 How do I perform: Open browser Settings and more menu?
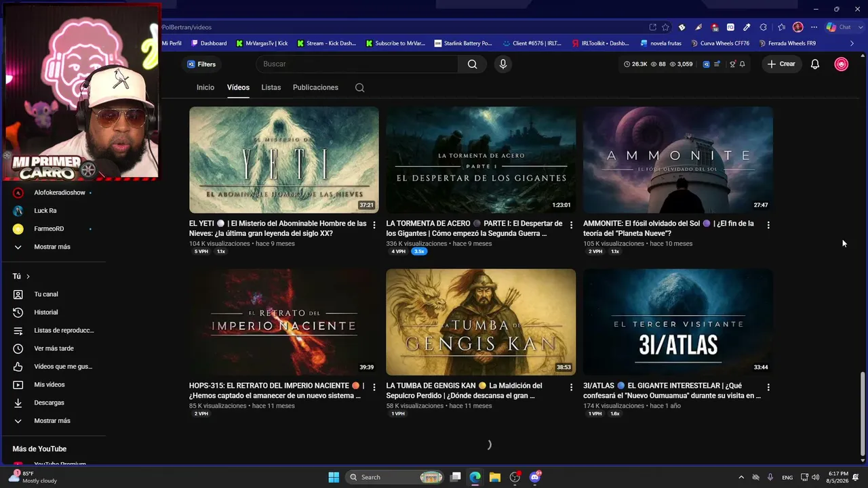click(814, 27)
